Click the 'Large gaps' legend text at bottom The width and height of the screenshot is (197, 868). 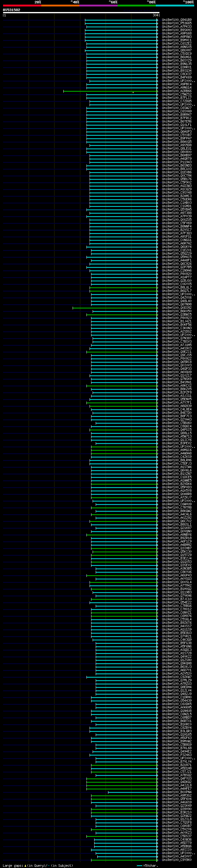13,865
